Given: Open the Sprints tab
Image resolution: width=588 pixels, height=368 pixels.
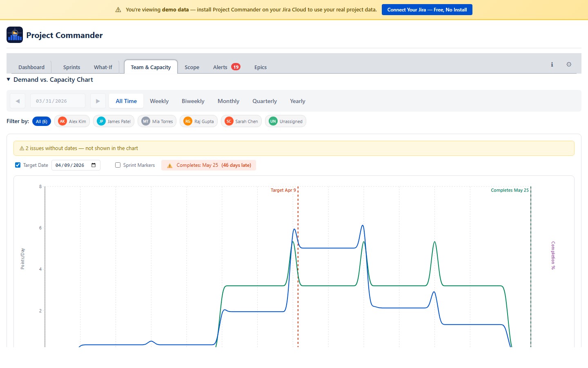Looking at the screenshot, I should [71, 67].
